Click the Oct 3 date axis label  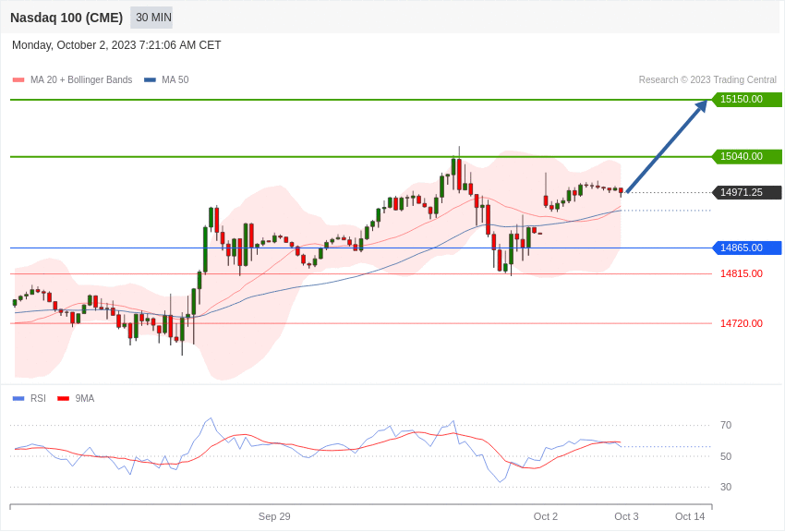click(626, 516)
